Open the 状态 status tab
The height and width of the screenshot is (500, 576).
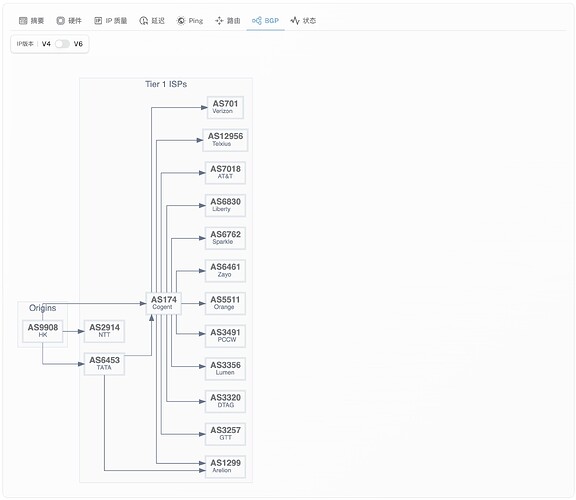coord(303,21)
